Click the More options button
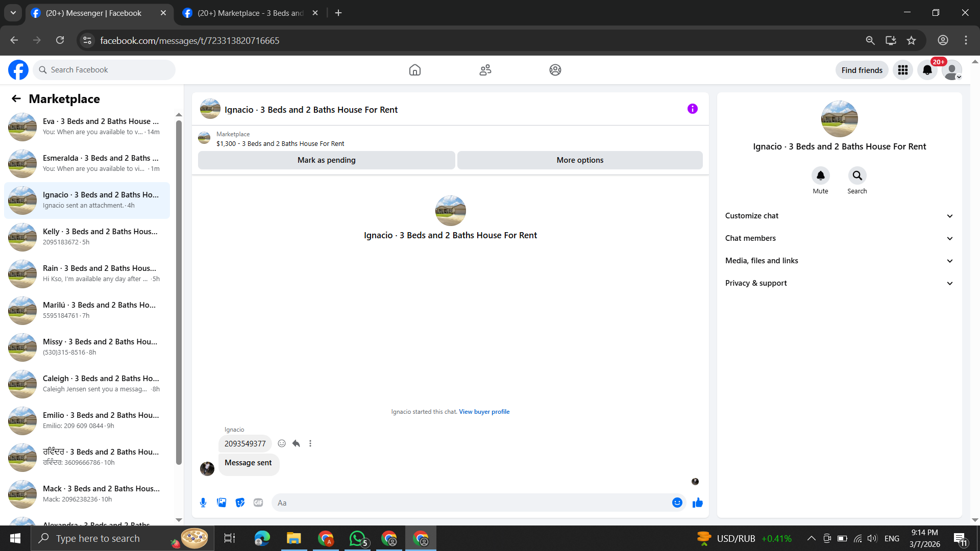 (x=580, y=160)
